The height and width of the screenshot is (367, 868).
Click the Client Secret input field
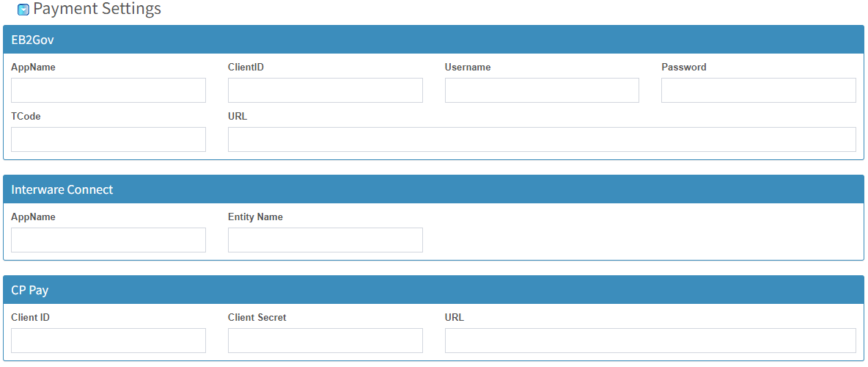[325, 341]
